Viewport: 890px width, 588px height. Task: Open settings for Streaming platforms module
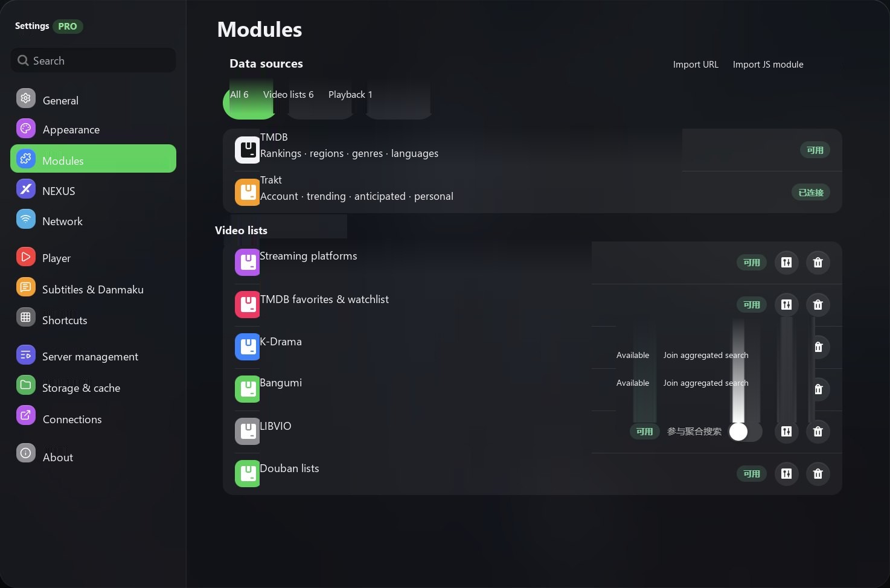pos(786,263)
